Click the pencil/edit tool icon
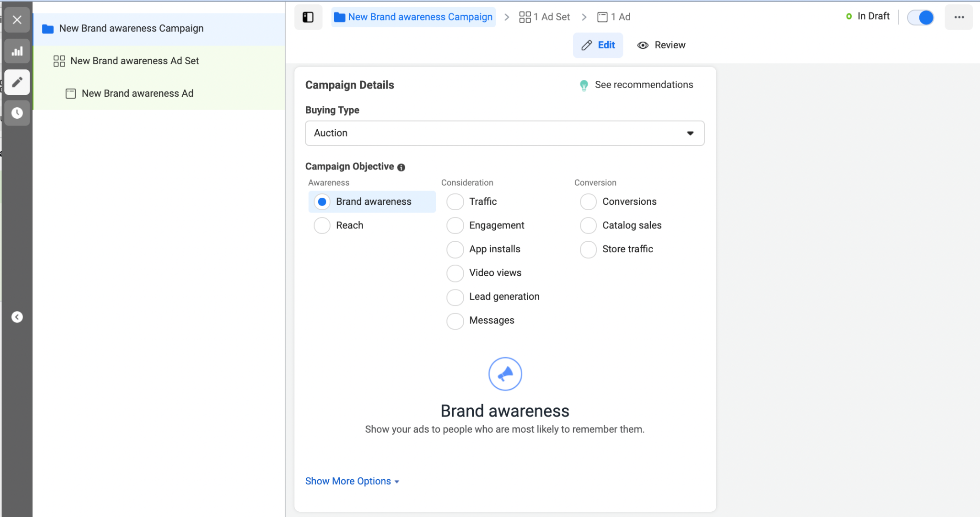Screen dimensions: 980x517 click(18, 82)
